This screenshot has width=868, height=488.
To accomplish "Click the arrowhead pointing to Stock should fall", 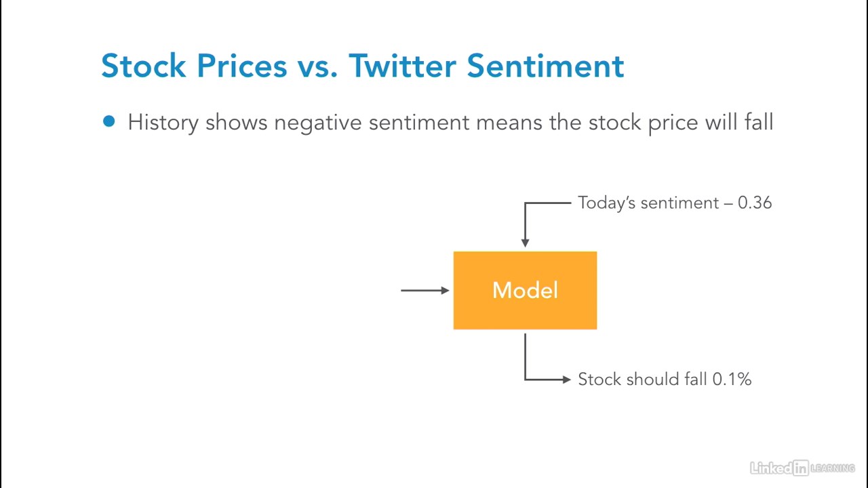I will [567, 379].
